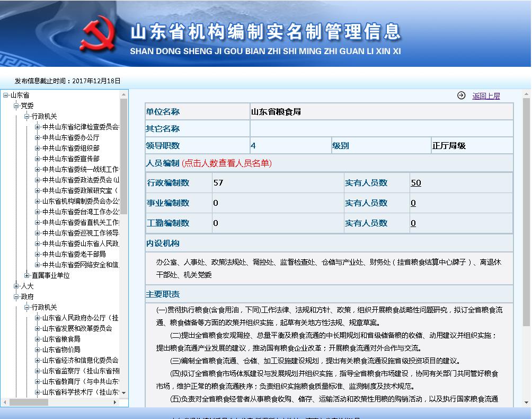Click tree panel scroll down arrow
The height and width of the screenshot is (419, 532).
click(123, 393)
